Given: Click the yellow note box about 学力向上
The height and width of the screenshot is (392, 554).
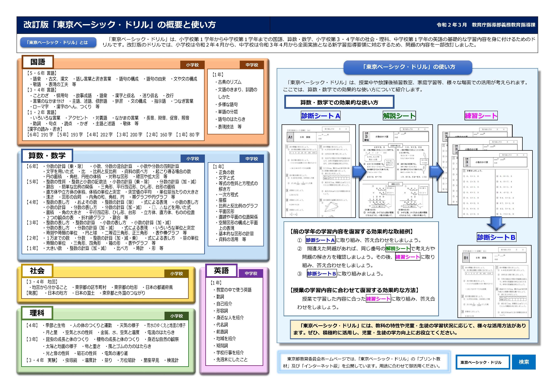Looking at the screenshot, I should click(x=410, y=329).
